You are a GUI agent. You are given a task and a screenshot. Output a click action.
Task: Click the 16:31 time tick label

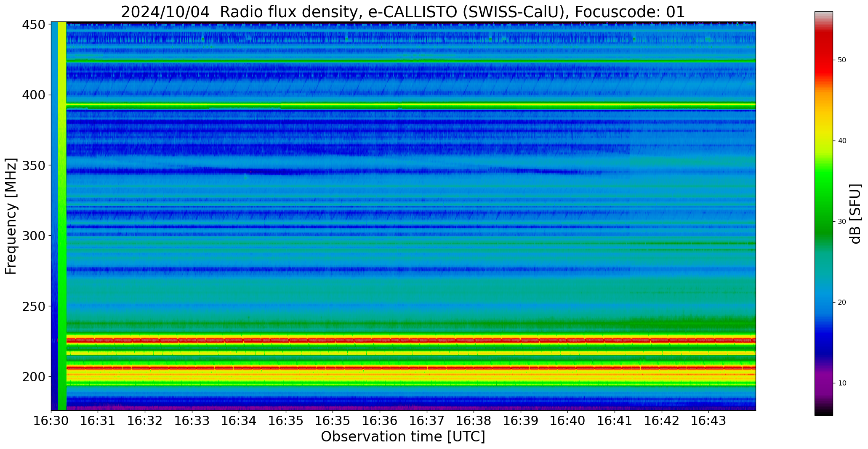point(98,421)
